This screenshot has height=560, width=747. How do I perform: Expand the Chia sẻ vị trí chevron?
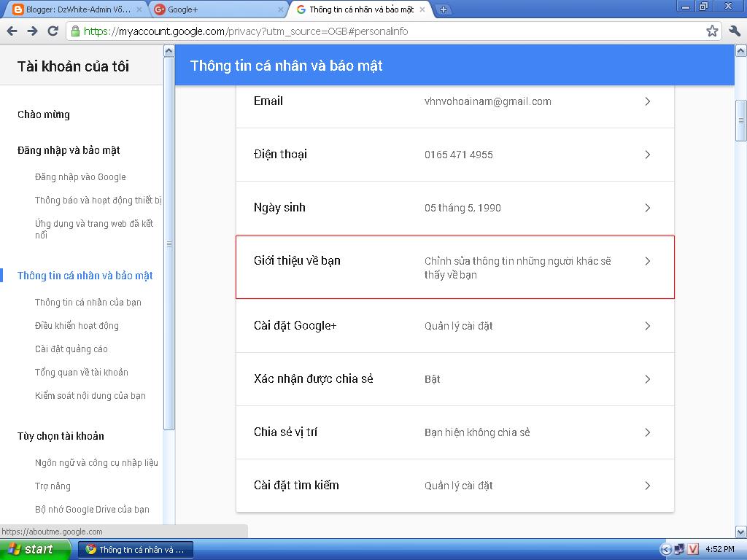648,432
